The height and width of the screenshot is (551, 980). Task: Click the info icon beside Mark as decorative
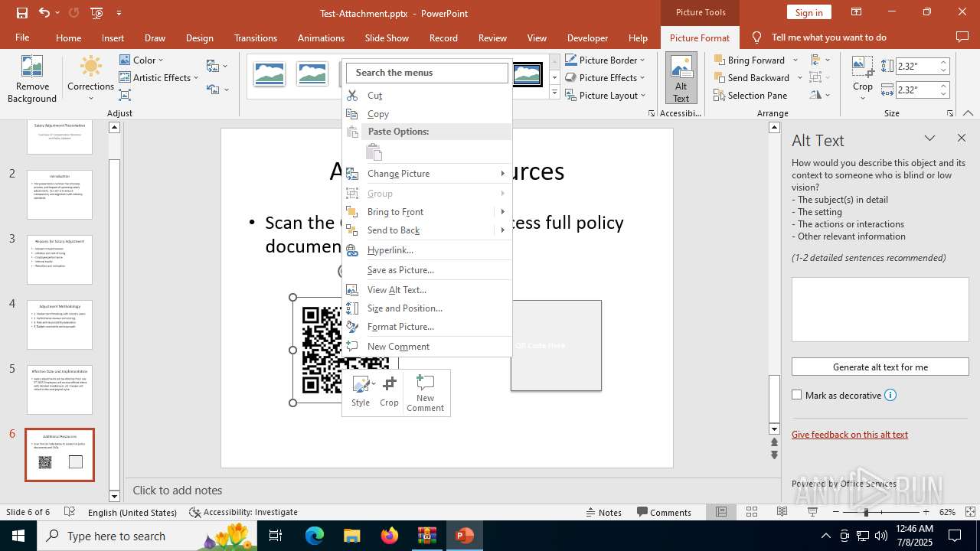(x=890, y=395)
